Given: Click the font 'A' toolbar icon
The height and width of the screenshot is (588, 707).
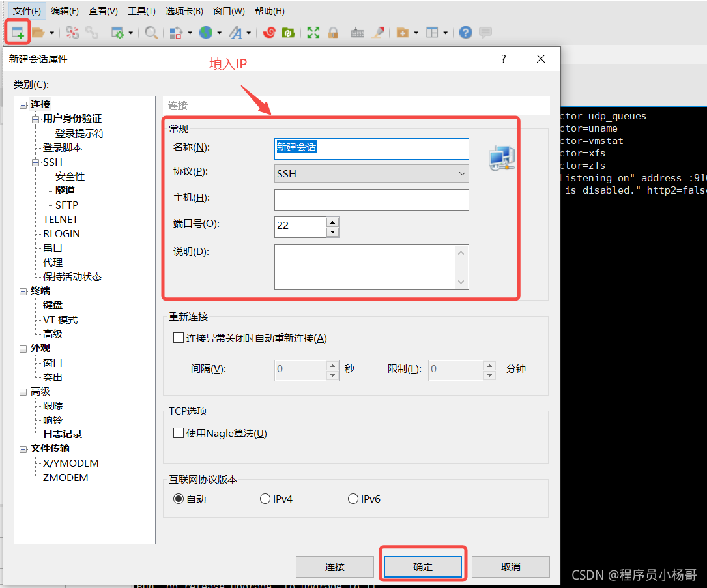Looking at the screenshot, I should click(235, 33).
